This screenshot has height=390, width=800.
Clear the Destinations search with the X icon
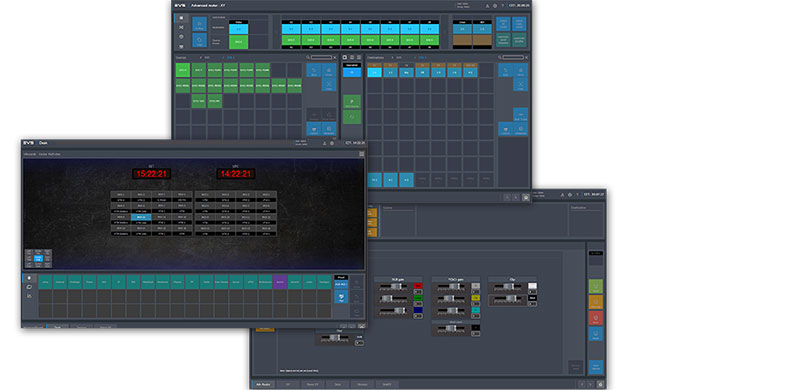pyautogui.click(x=527, y=57)
